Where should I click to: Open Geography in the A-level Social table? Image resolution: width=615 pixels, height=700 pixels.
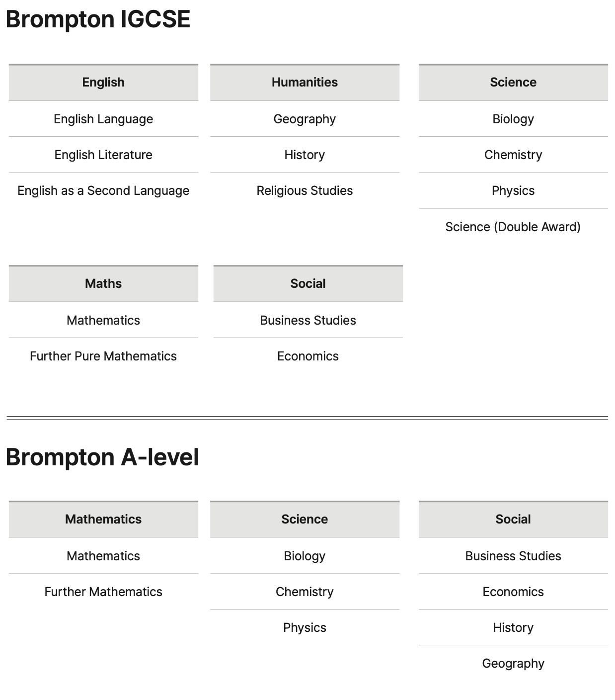click(513, 663)
